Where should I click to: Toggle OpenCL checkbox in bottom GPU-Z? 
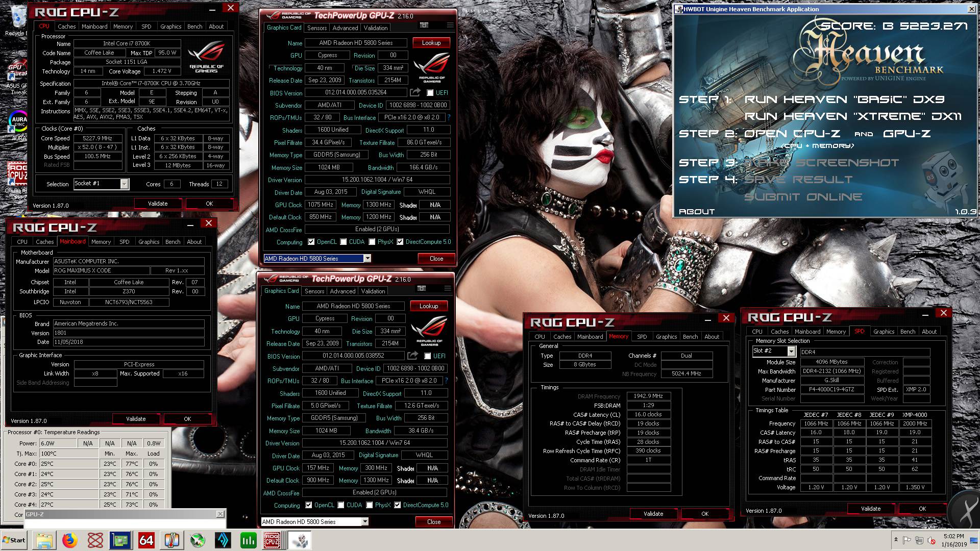click(308, 505)
